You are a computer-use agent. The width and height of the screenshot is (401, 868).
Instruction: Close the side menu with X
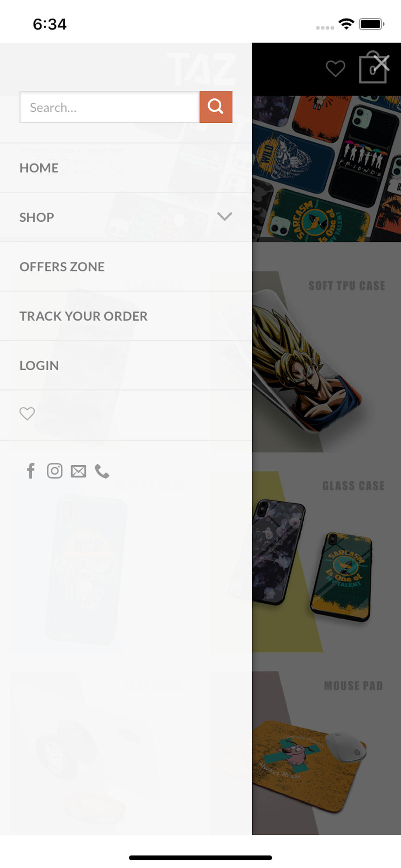point(381,63)
